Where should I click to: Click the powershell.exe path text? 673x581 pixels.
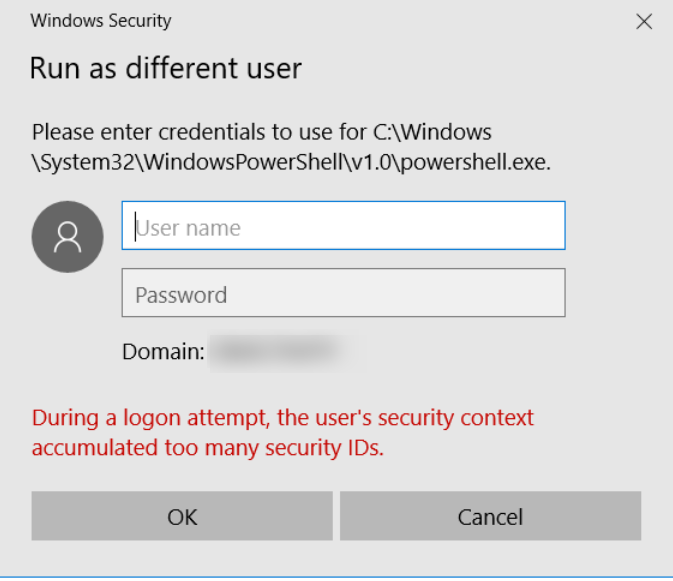[291, 162]
